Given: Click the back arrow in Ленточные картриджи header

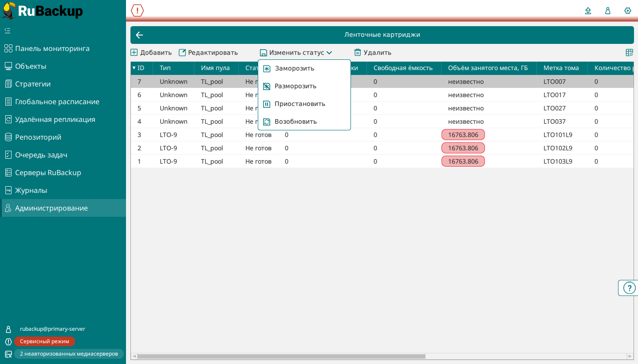Looking at the screenshot, I should pos(139,35).
